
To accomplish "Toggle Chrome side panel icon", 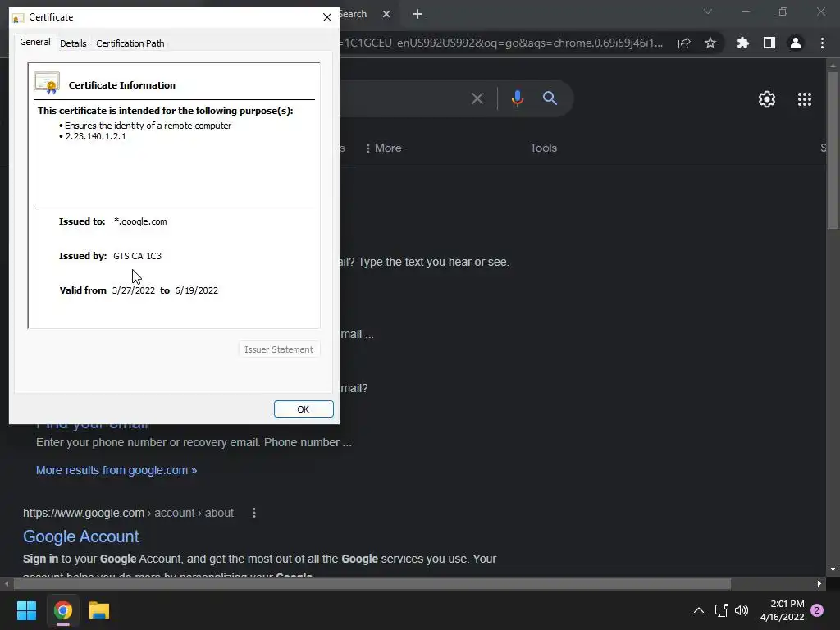I will (x=769, y=43).
